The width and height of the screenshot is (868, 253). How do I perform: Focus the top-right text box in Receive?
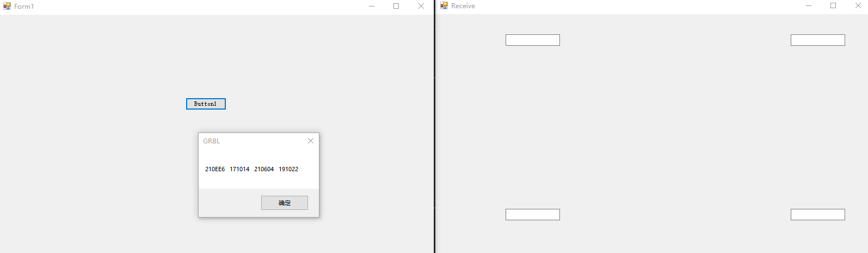(x=818, y=40)
